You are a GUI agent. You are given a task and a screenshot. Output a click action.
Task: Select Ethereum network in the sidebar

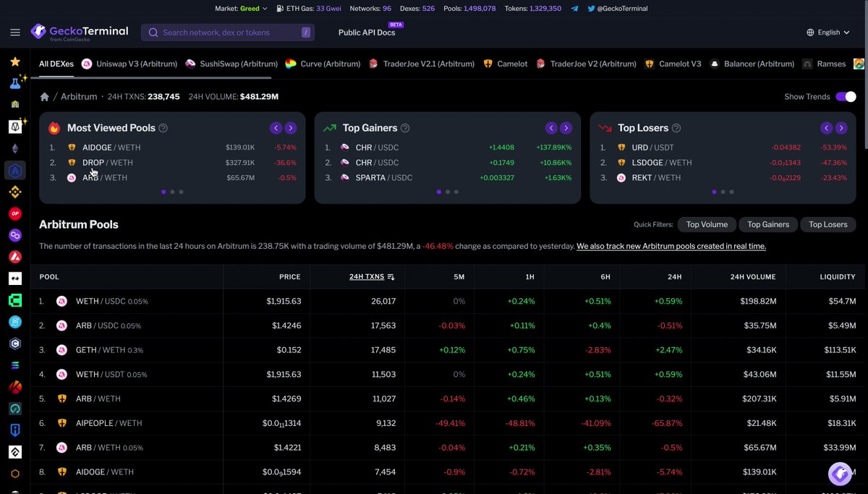[x=15, y=149]
